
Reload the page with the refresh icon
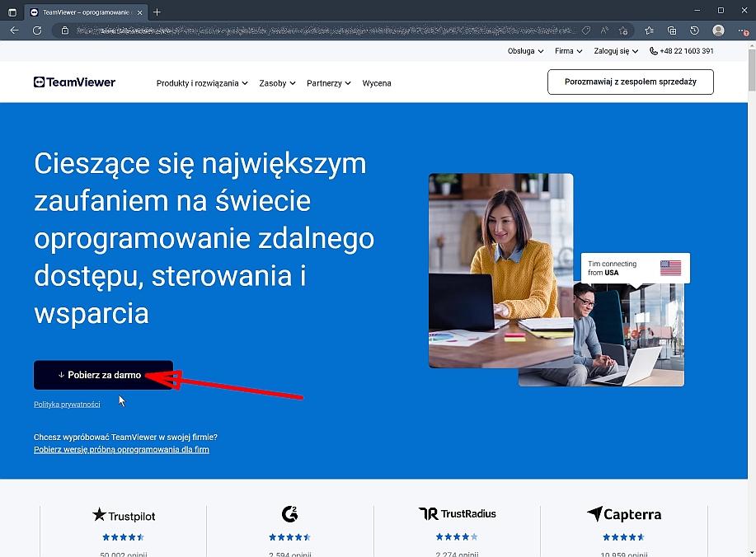(37, 30)
